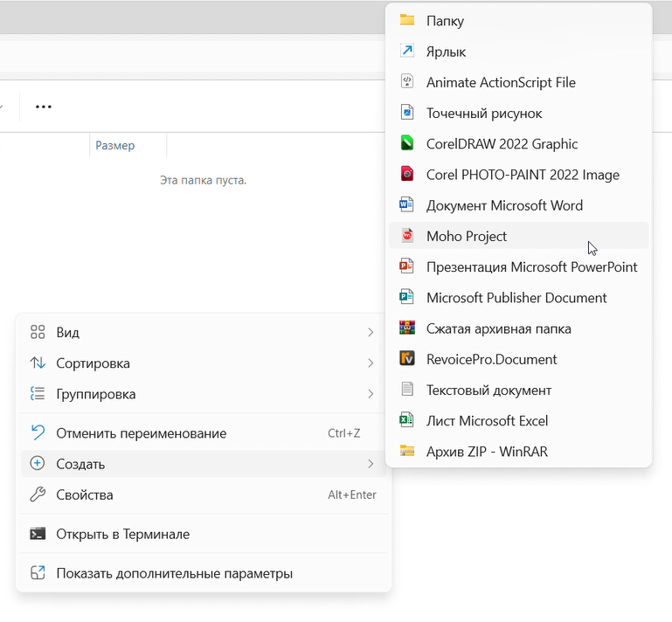
Task: Expand the Создать submenu chevron
Action: coord(371,464)
